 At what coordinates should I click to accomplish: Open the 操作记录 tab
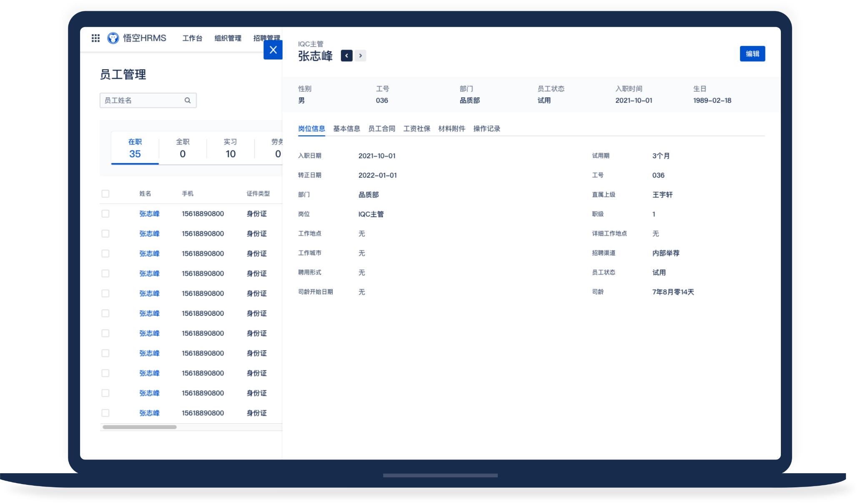point(487,129)
